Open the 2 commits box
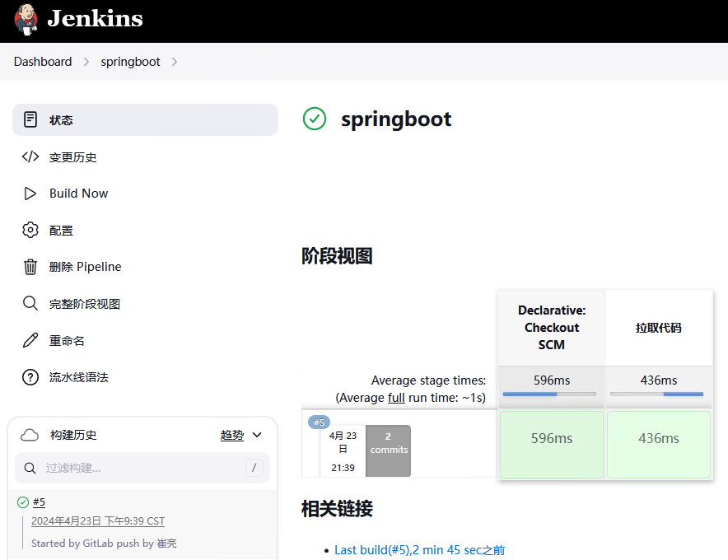 coord(388,450)
